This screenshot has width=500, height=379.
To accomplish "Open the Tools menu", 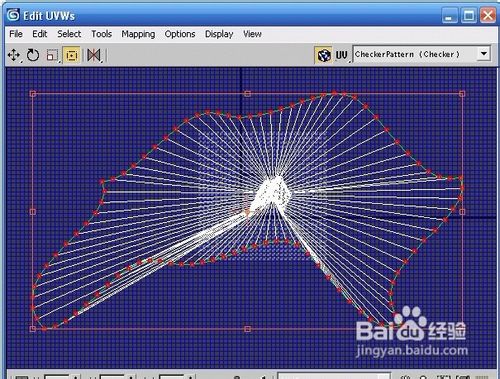I will pyautogui.click(x=101, y=34).
